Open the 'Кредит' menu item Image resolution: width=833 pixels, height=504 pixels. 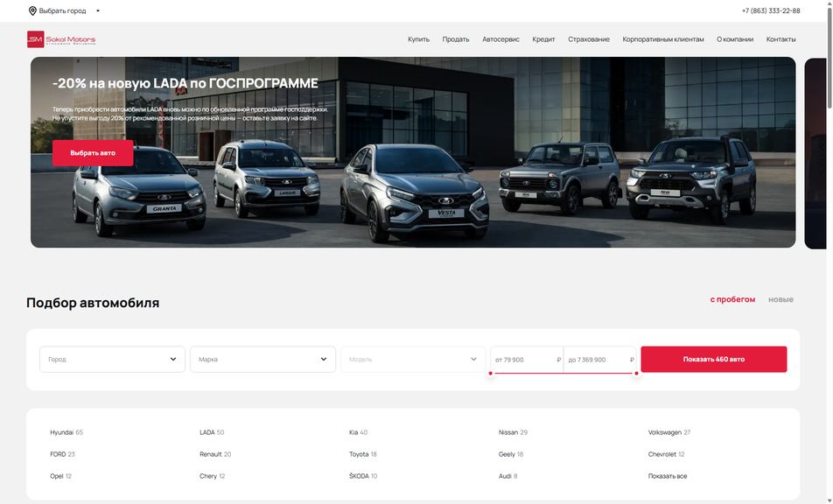(543, 39)
